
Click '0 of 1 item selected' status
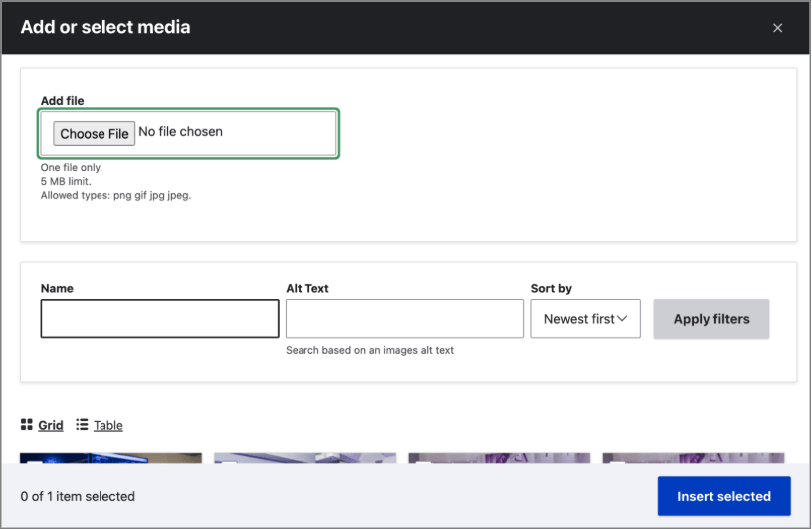tap(78, 496)
